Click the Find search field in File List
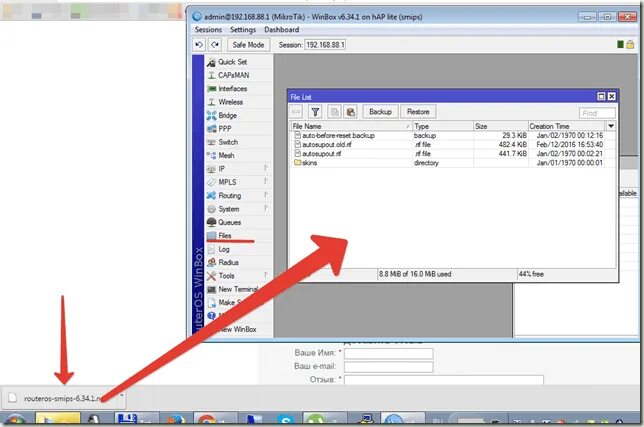Viewport: 644px width, 427px height. pos(597,113)
